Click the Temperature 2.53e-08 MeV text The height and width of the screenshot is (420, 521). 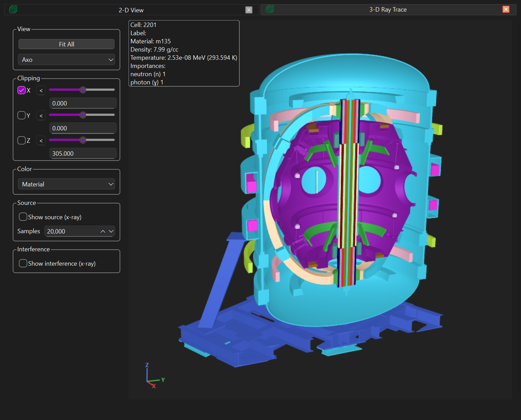click(x=184, y=58)
